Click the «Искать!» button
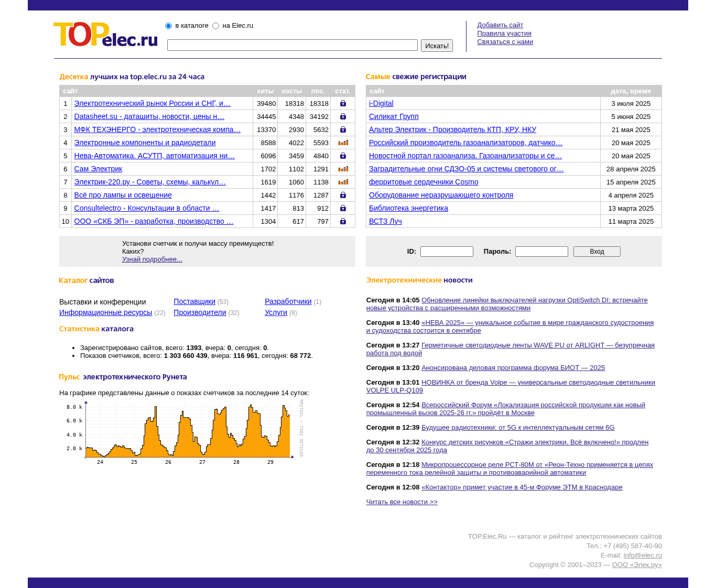 point(437,46)
